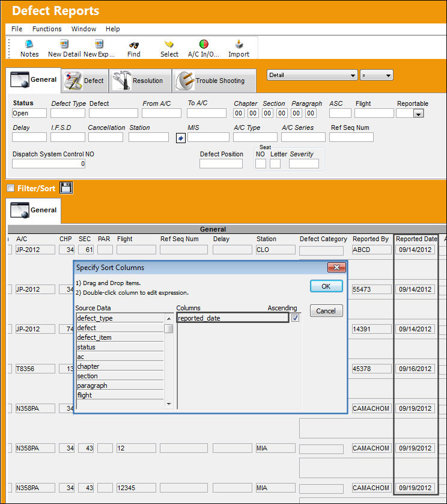Screen dimensions: 447x504
Task: Click the Station input field in General
Action: 148,137
